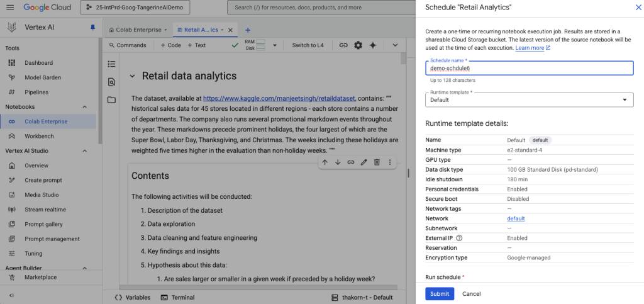
Task: Open Tuning page
Action: pos(33,254)
